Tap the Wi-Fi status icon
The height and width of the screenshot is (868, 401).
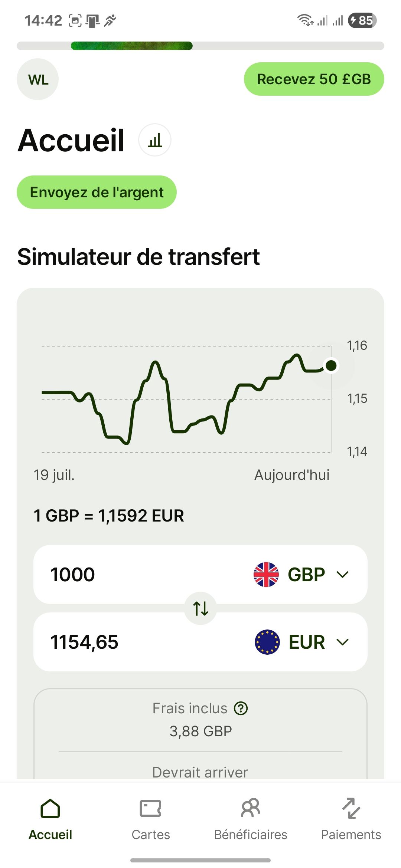pos(305,20)
